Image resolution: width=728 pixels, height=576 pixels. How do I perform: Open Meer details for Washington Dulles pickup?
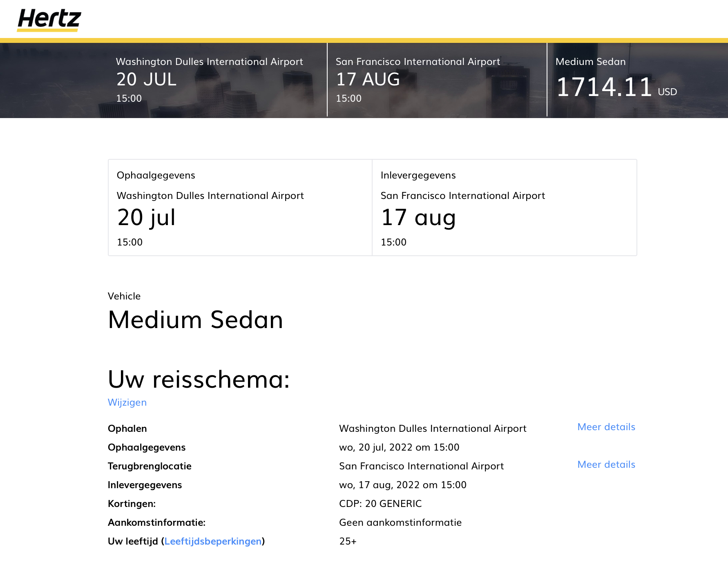(x=606, y=427)
